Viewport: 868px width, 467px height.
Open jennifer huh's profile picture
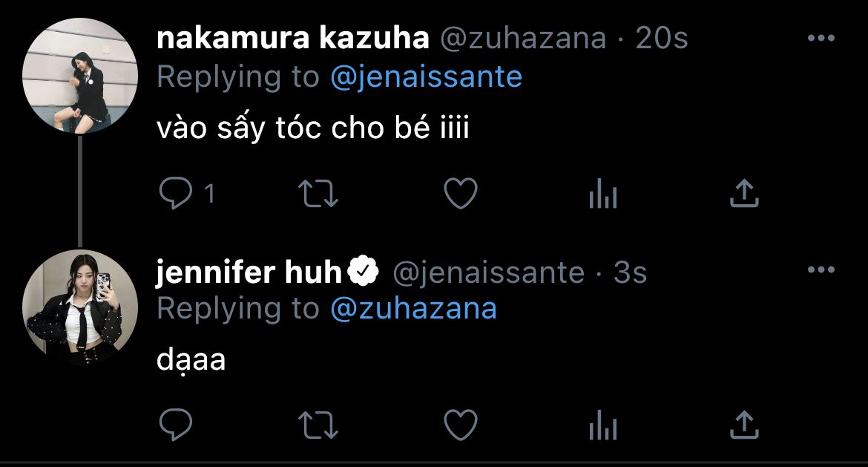(x=80, y=307)
